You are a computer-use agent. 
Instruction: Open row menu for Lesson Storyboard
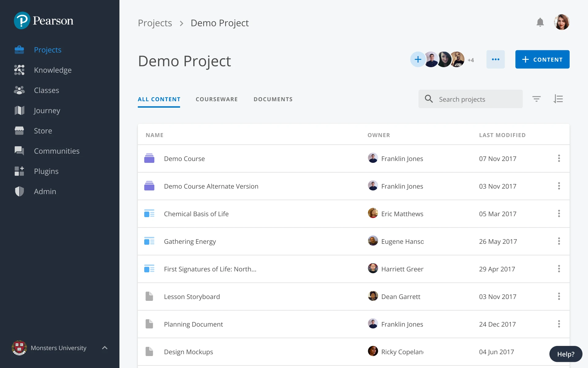(x=559, y=296)
